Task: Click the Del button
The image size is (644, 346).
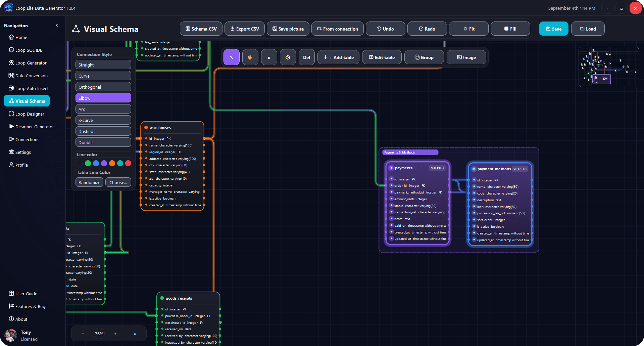Action: click(306, 57)
